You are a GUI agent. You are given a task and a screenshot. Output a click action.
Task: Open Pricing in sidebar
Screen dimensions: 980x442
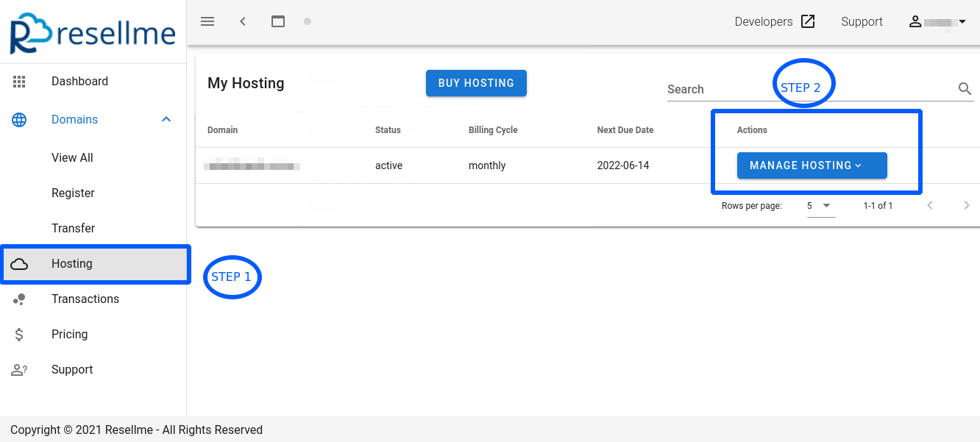(69, 335)
